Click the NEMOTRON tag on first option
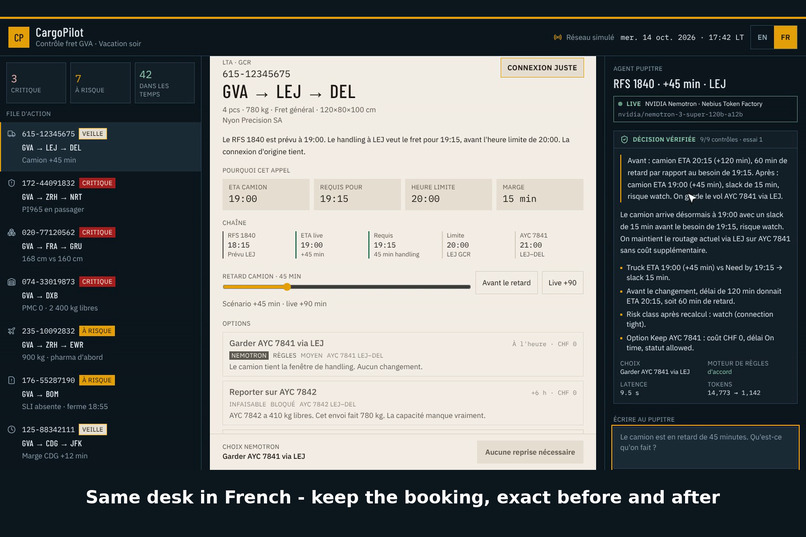The width and height of the screenshot is (806, 537). click(x=249, y=356)
